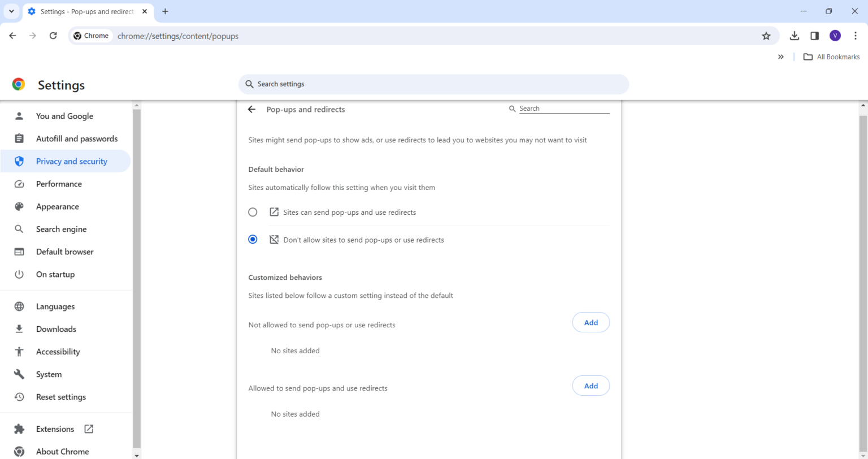Click the On startup power icon
This screenshot has height=459, width=868.
click(x=19, y=274)
